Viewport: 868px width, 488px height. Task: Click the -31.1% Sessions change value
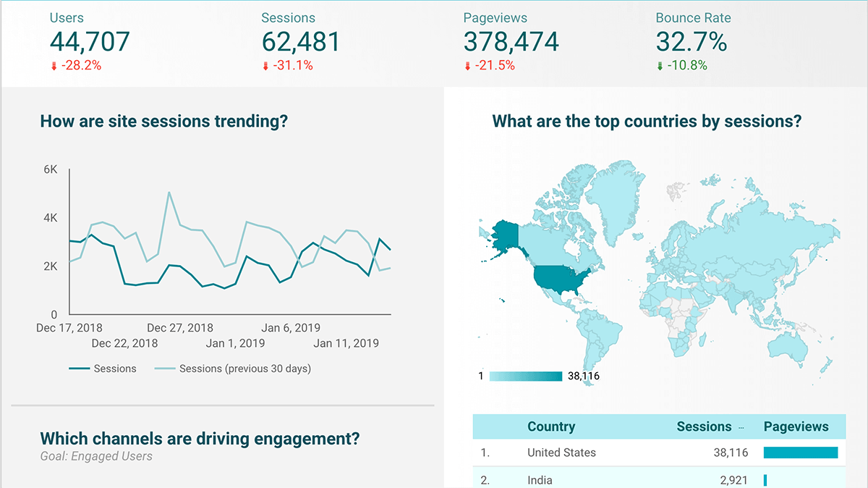pos(293,66)
